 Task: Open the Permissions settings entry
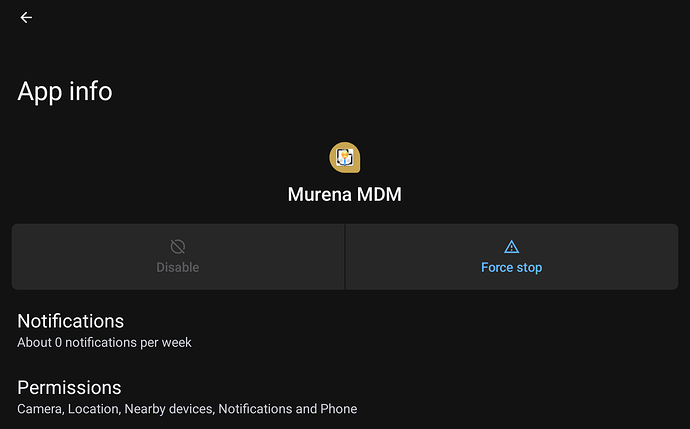click(345, 397)
